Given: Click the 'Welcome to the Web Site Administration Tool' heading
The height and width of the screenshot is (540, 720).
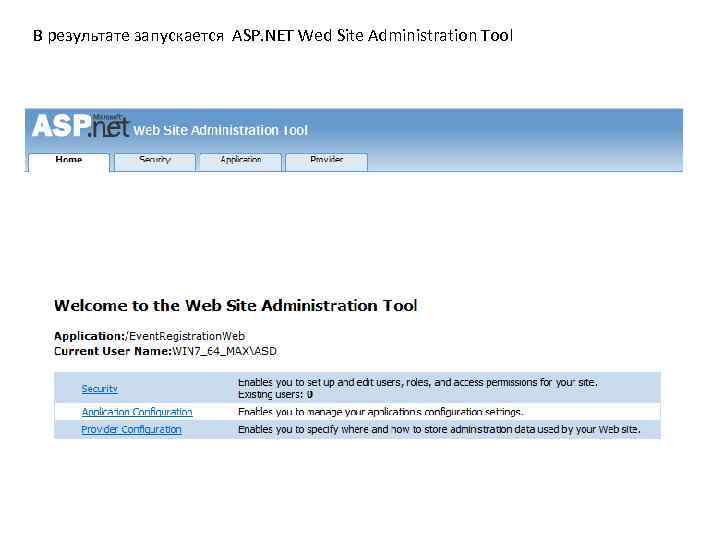Looking at the screenshot, I should (x=236, y=305).
